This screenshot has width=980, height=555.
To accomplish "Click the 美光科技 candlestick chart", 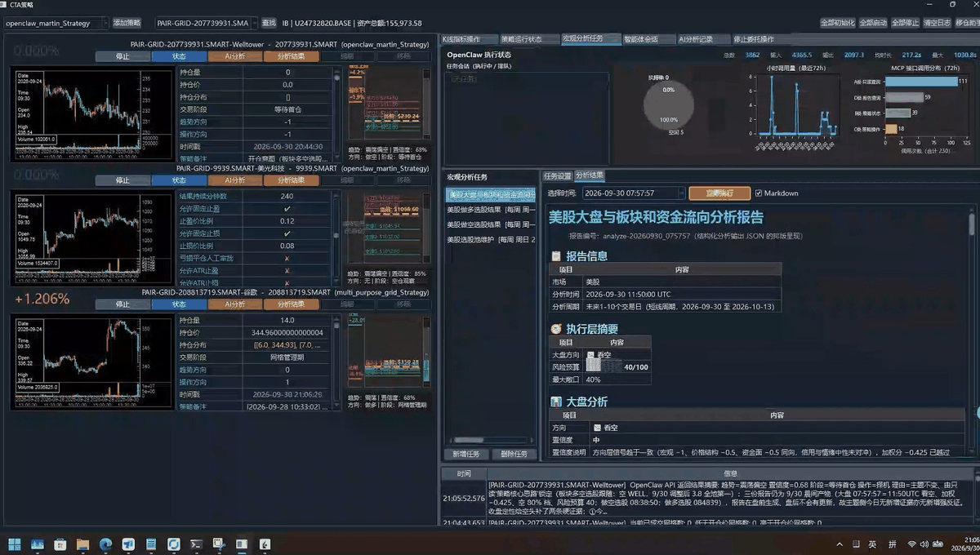I will pos(90,238).
